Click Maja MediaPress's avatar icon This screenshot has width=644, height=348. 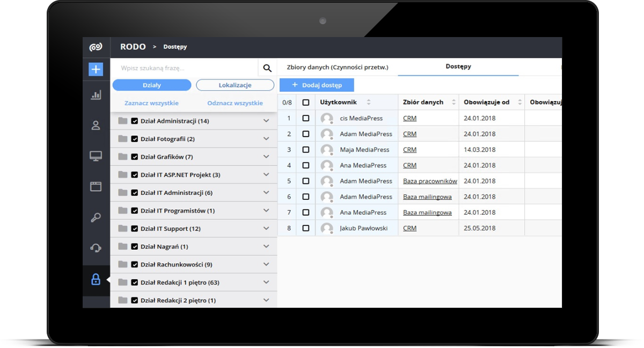(x=327, y=150)
